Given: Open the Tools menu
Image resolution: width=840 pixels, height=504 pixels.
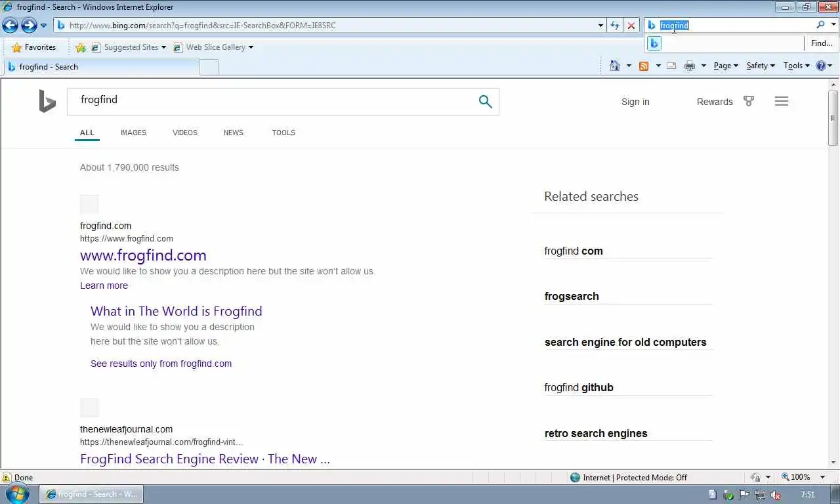Looking at the screenshot, I should click(x=797, y=66).
